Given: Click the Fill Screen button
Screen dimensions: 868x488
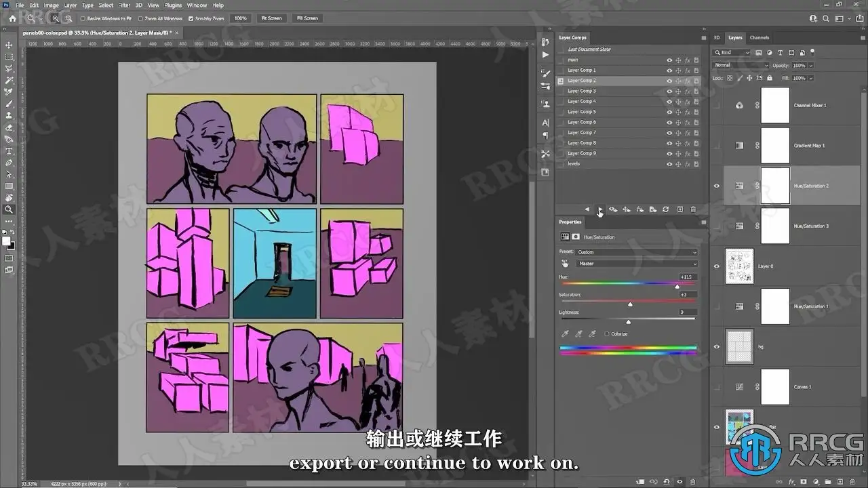Looking at the screenshot, I should pyautogui.click(x=307, y=18).
